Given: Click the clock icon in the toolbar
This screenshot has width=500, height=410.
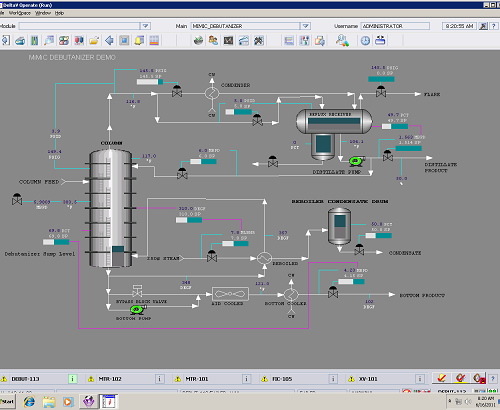Looking at the screenshot, I should tap(365, 41).
